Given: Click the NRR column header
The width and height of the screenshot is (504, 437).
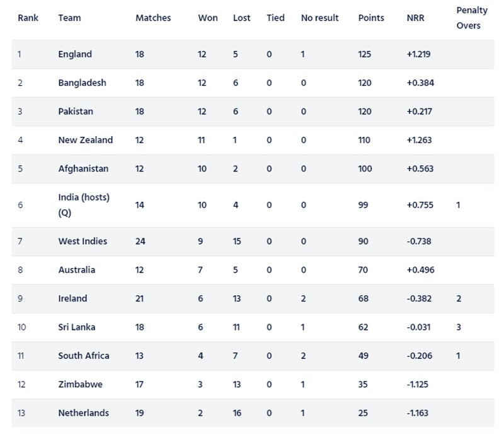Looking at the screenshot, I should tap(416, 18).
